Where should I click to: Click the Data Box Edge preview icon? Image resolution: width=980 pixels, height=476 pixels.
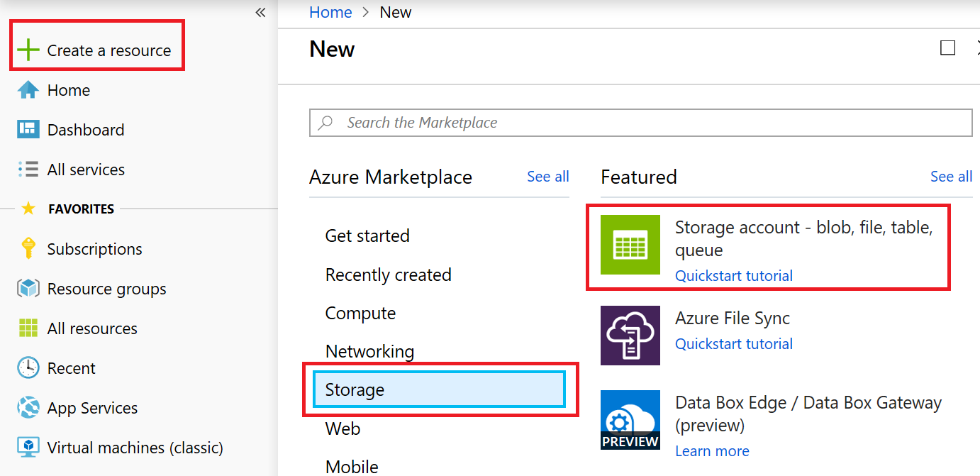pyautogui.click(x=629, y=419)
